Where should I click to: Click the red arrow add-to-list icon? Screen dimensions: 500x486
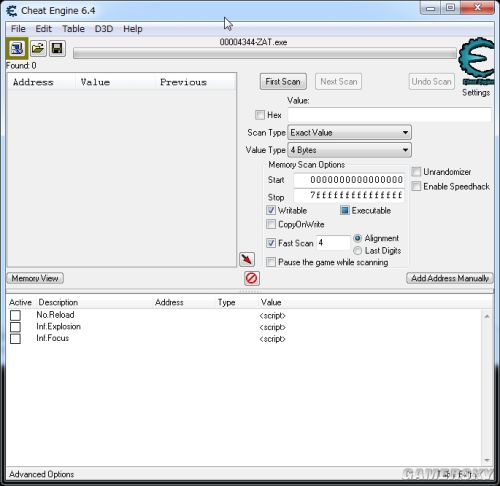click(x=247, y=259)
